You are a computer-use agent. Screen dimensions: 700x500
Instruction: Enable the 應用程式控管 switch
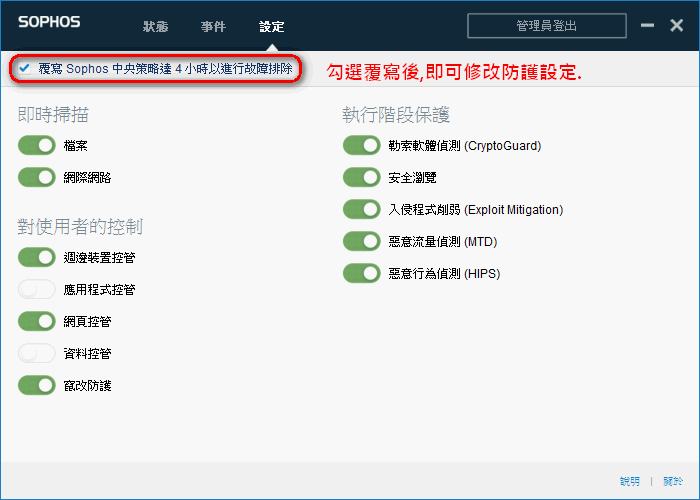37,289
